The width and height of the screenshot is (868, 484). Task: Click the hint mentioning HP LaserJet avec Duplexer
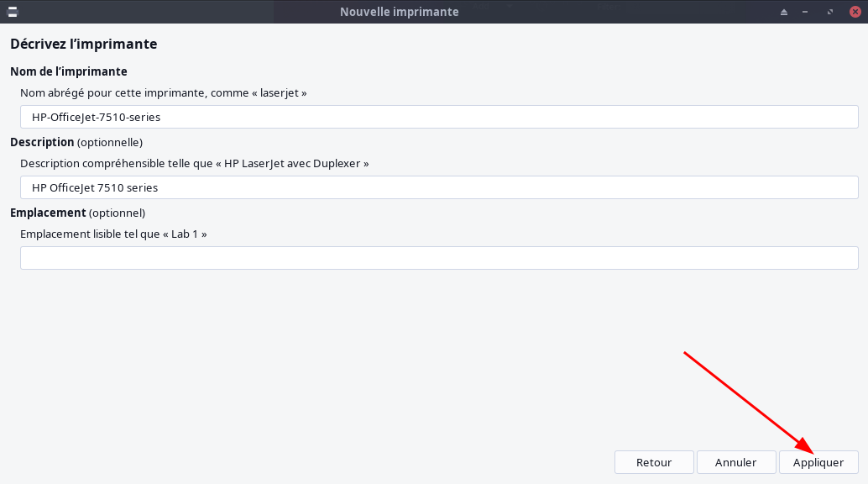click(x=195, y=163)
